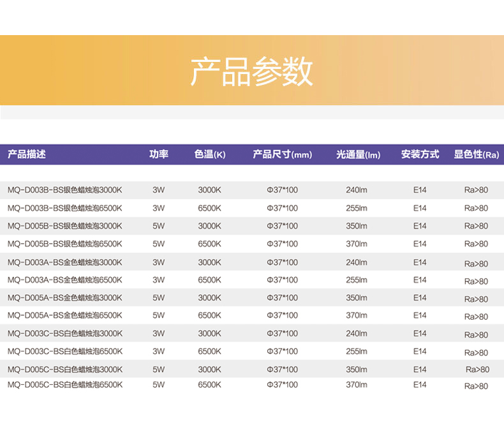Select the MQ-D003C-BS白色蜡烛泡3000K entry

64,334
